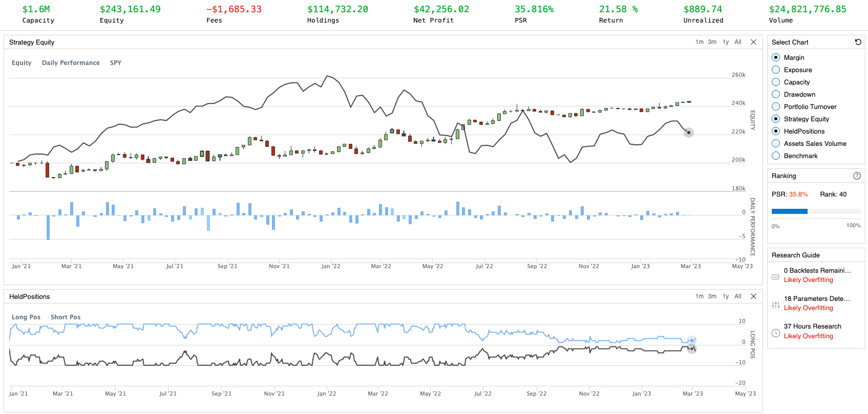Click the Ranking help question mark icon
This screenshot has height=414, width=868.
click(857, 176)
